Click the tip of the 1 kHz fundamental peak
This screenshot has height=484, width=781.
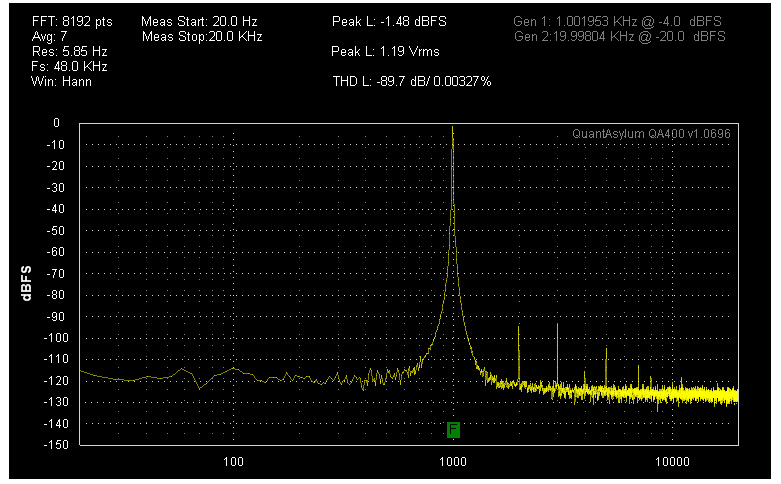coord(452,127)
